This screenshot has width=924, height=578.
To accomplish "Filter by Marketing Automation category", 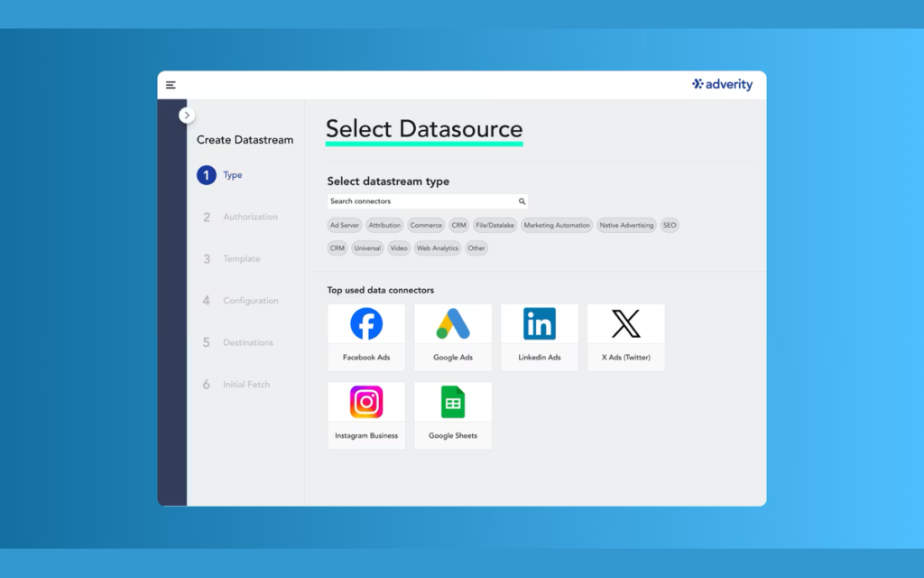I will tap(556, 225).
